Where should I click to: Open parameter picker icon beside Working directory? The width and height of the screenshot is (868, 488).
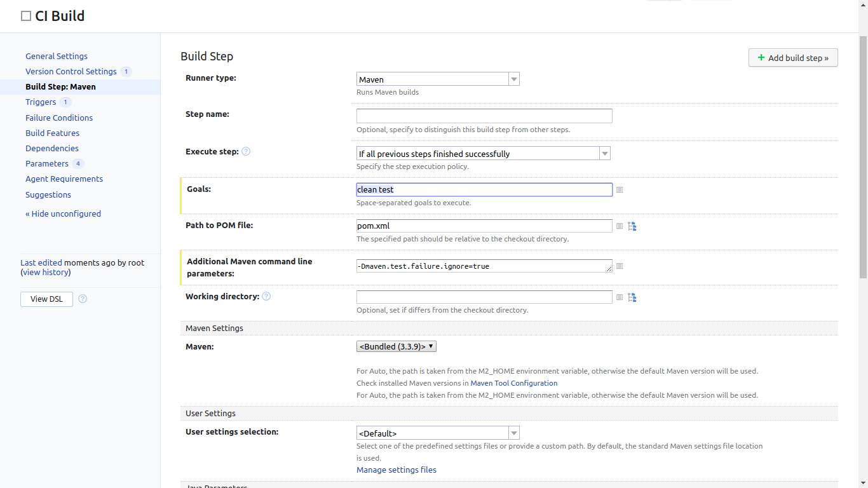pos(620,297)
